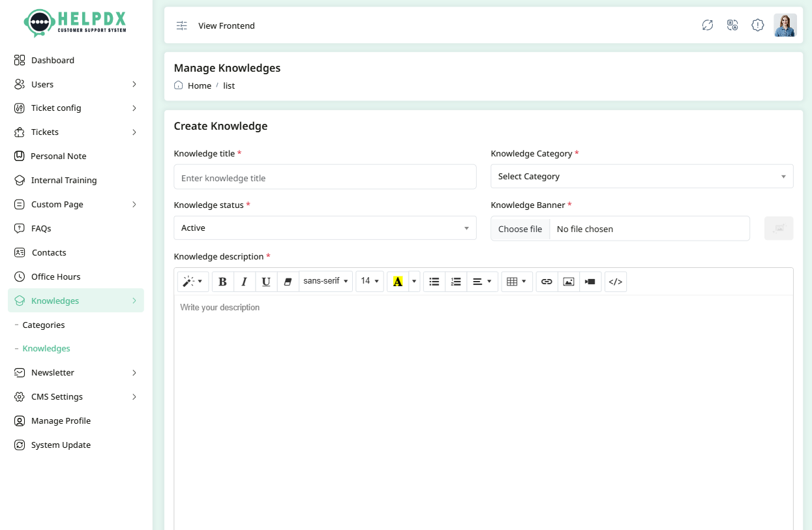Insert an unordered list in the editor
Image resolution: width=812 pixels, height=530 pixels.
click(x=434, y=281)
